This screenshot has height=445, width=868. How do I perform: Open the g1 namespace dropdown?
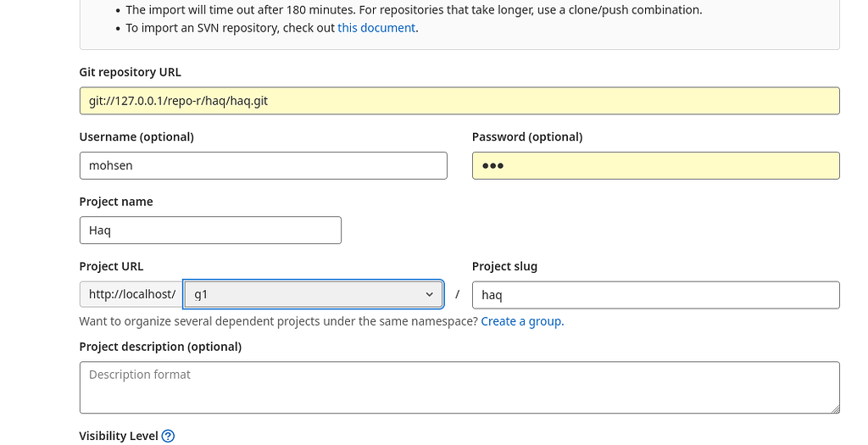[x=314, y=294]
